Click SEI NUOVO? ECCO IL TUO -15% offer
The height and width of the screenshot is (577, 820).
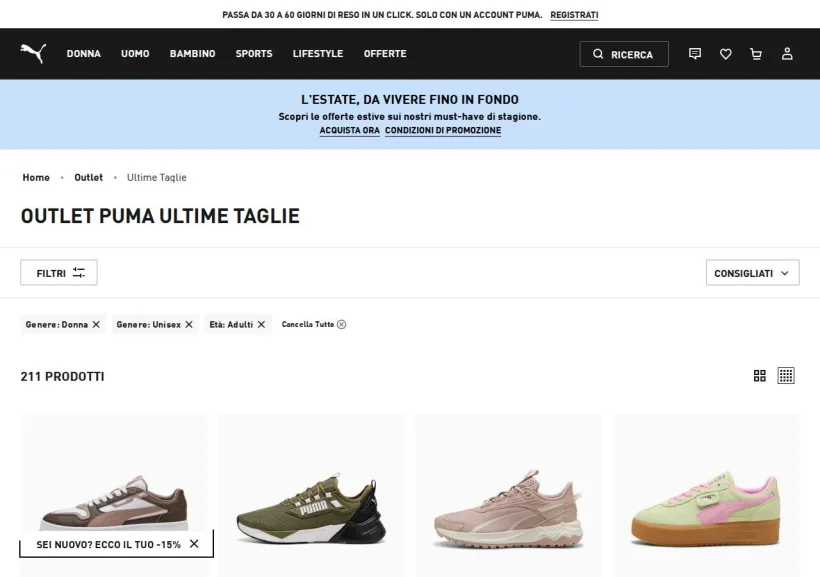[108, 545]
